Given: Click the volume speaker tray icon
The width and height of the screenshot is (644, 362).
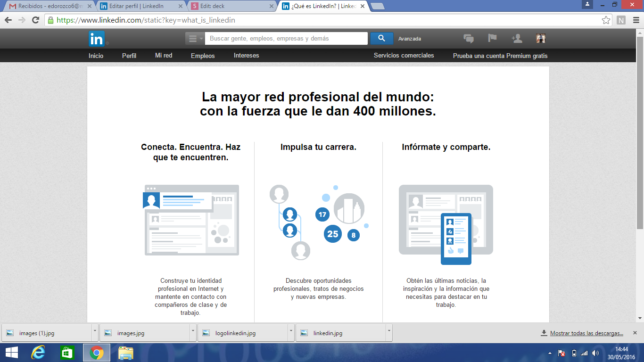Looking at the screenshot, I should point(595,353).
